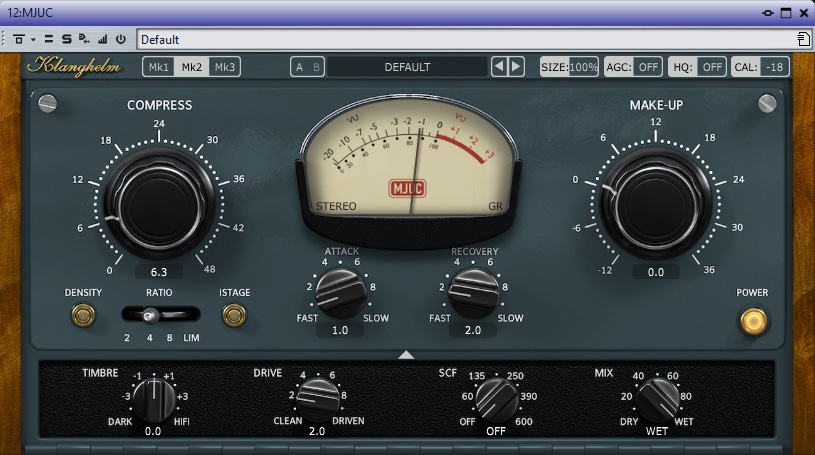
Task: Click the MIX value showing WET
Action: [657, 431]
